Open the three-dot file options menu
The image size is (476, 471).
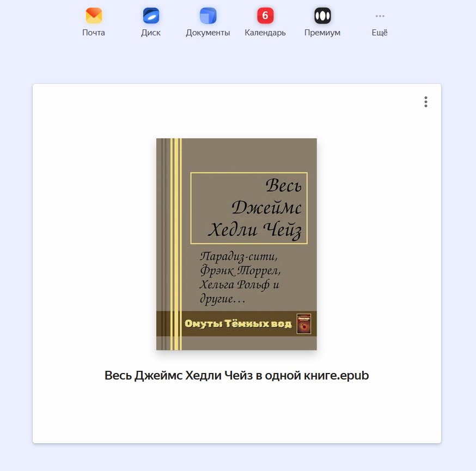click(x=425, y=102)
